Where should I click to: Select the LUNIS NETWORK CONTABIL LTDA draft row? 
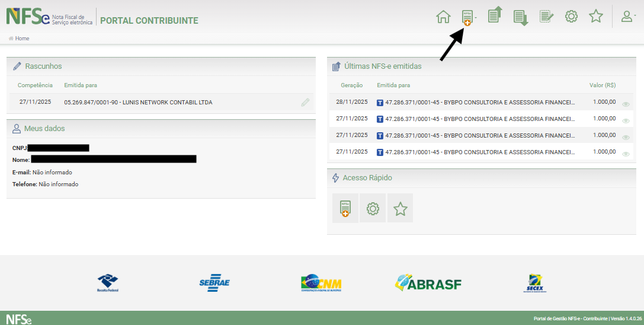138,102
